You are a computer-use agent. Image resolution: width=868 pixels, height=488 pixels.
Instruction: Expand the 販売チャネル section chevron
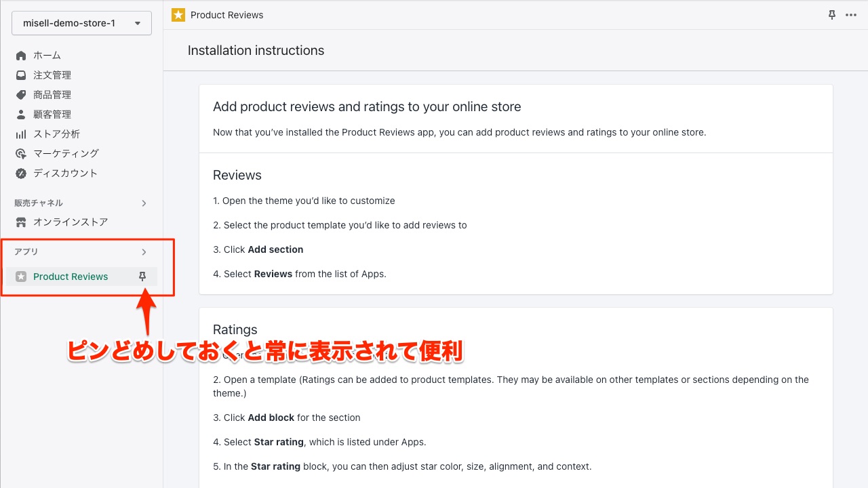[x=144, y=203]
